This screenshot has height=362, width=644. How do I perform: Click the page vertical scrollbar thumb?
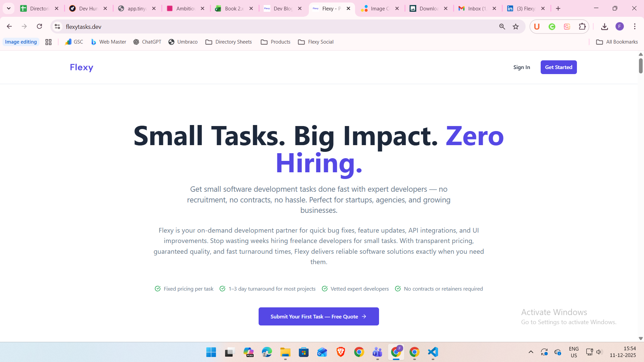(x=641, y=66)
